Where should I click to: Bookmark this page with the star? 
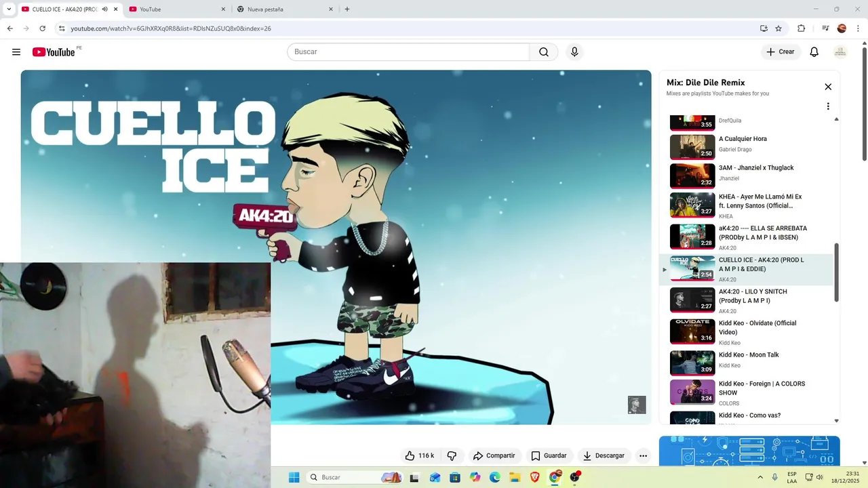tap(778, 28)
